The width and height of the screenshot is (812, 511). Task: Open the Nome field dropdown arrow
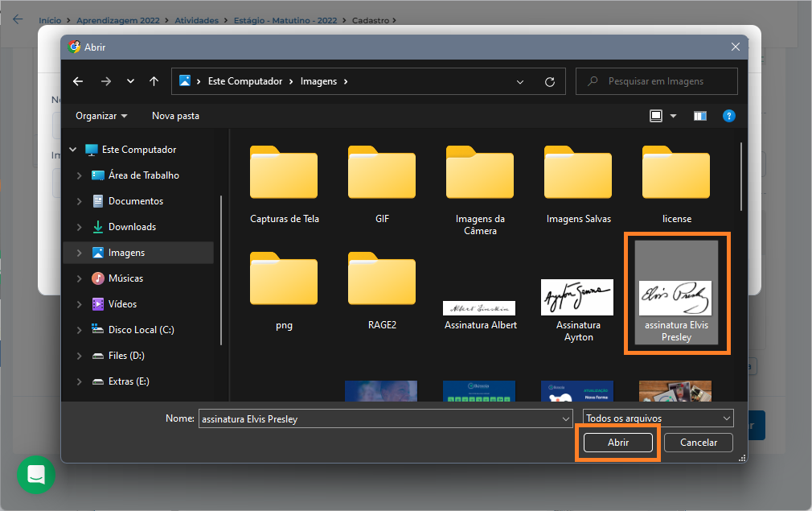point(566,418)
